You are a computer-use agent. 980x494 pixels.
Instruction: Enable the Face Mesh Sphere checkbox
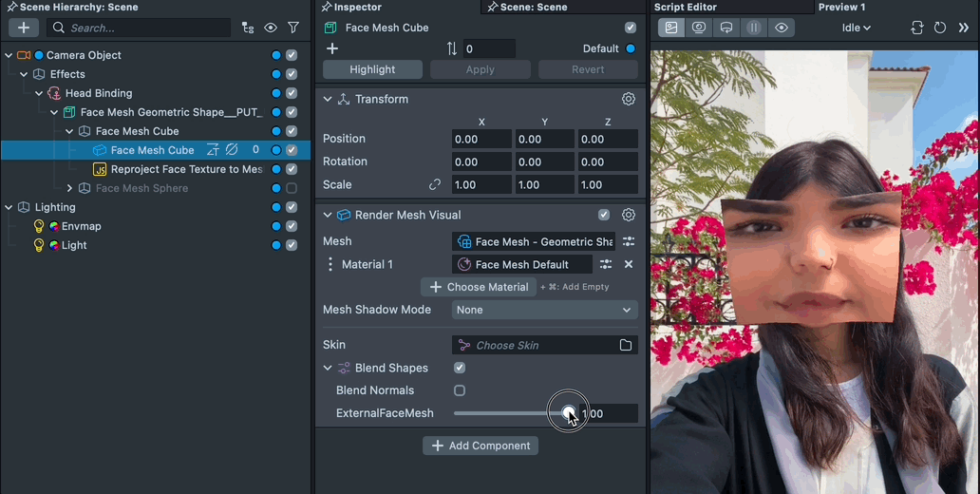tap(292, 188)
